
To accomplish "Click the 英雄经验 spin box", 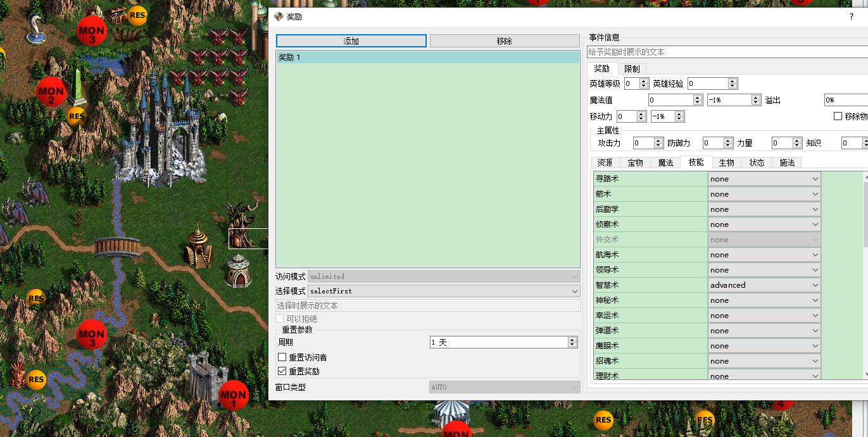I will [x=712, y=83].
